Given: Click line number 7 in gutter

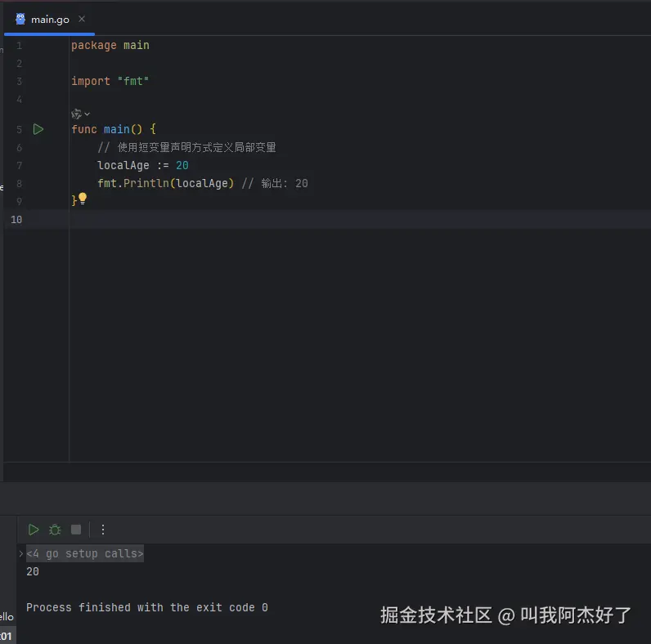Looking at the screenshot, I should coord(19,166).
